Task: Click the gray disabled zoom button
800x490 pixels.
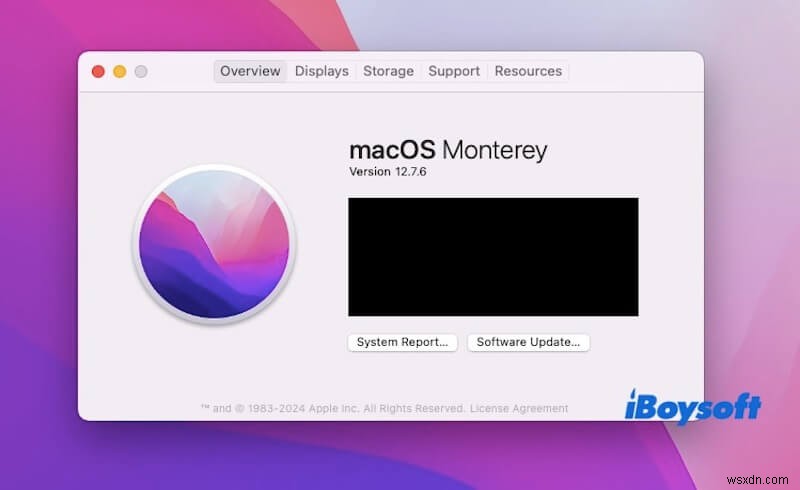Action: 141,71
